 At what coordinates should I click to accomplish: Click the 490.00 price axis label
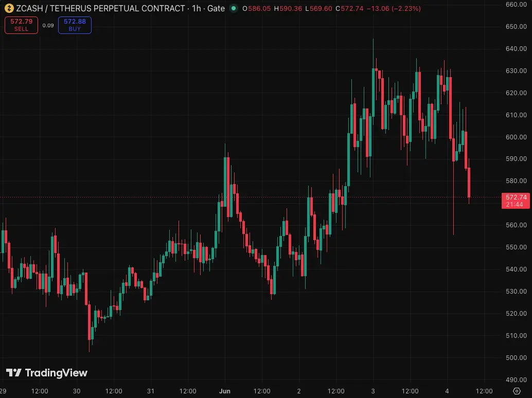point(516,379)
